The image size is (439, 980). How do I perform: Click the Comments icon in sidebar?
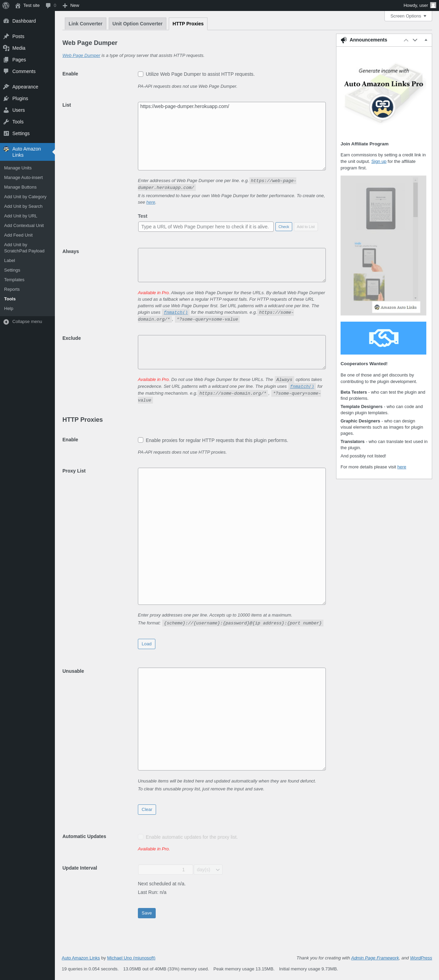6,72
